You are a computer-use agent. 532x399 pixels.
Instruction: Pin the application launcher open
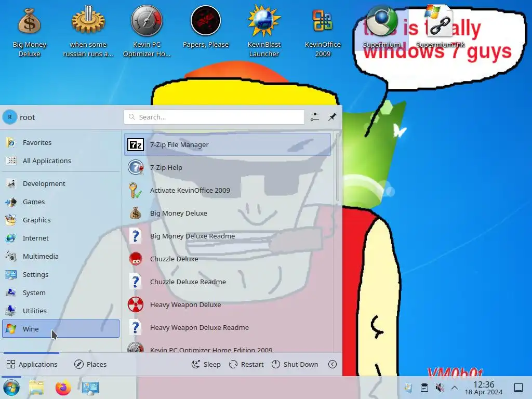pos(332,117)
